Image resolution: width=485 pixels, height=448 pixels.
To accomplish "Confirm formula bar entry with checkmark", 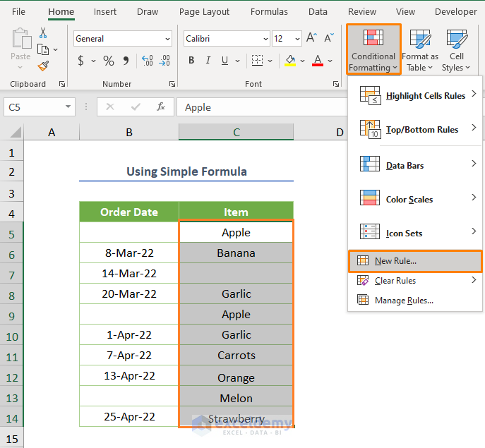I will [136, 107].
